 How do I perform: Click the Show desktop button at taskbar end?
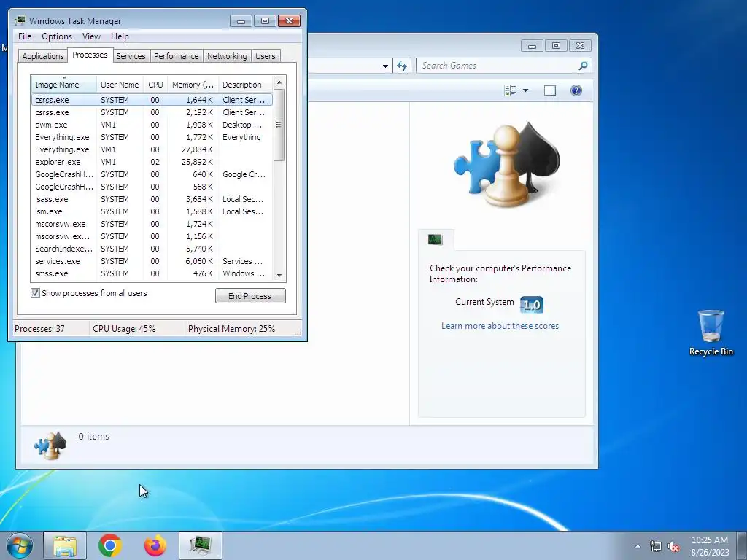[x=742, y=545]
